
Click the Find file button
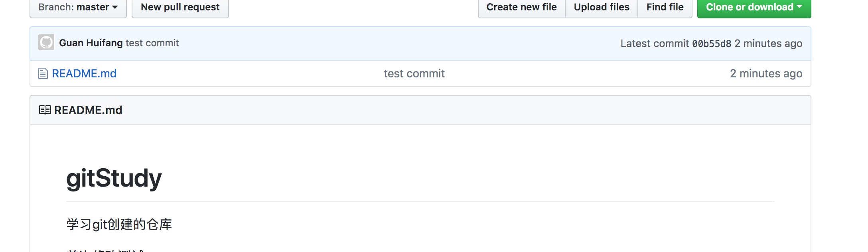(665, 8)
